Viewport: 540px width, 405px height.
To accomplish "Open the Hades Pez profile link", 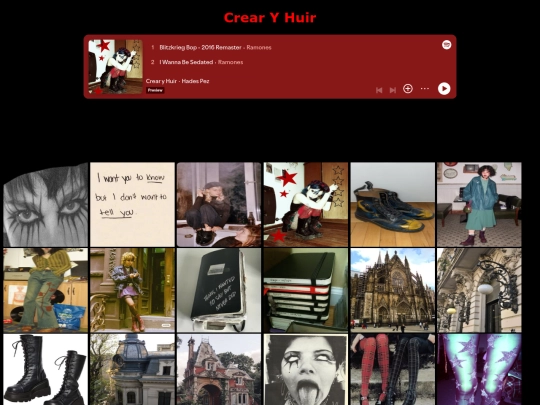I will [195, 81].
